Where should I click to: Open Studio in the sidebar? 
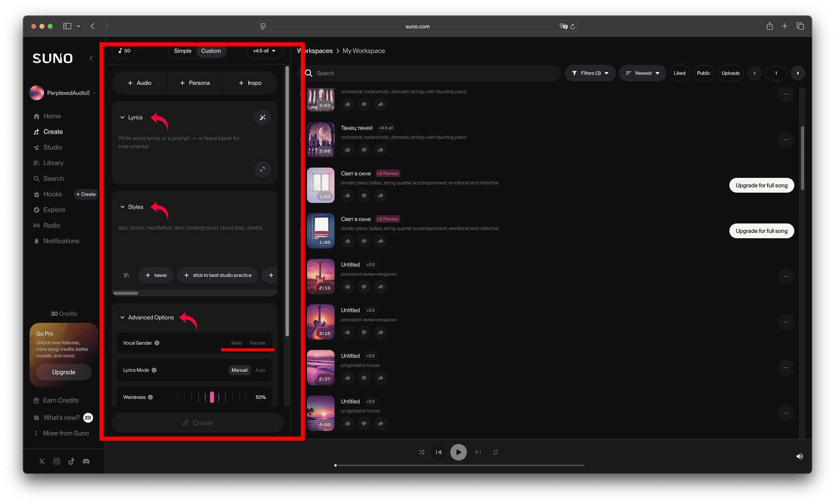53,147
